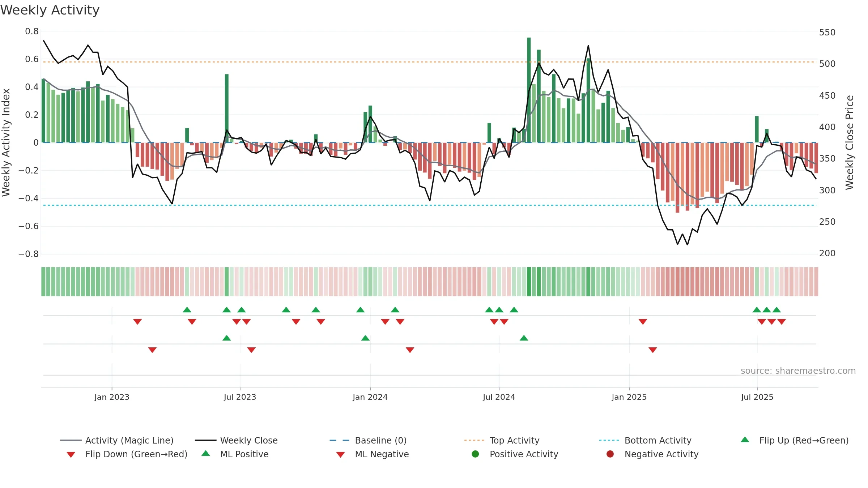
Task: Click the ML Negative marker after Jan 2025
Action: click(x=653, y=350)
